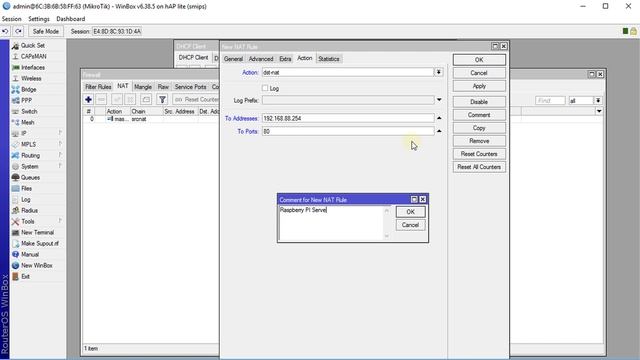The width and height of the screenshot is (640, 360).
Task: Collapse the To Ports field arrow
Action: [439, 131]
